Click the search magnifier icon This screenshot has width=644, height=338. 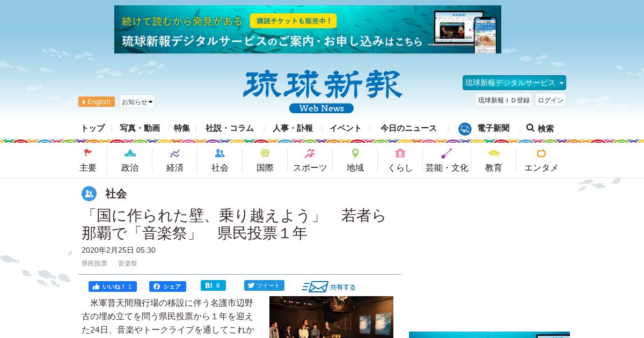tap(530, 128)
